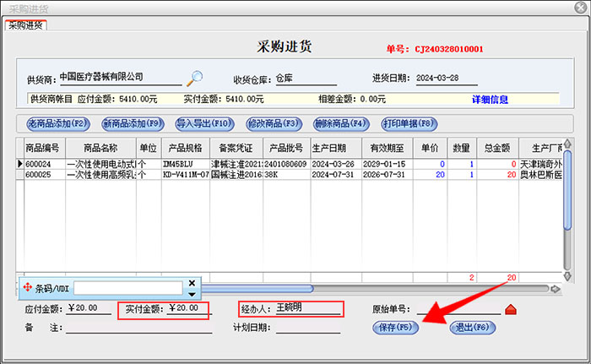Save the order with 保存(F5)
Viewport: 591px width, 364px height.
pyautogui.click(x=395, y=327)
